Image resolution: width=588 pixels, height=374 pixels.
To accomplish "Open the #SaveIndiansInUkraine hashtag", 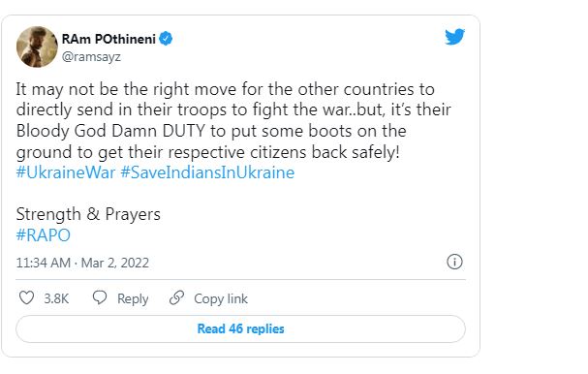I will (x=207, y=172).
